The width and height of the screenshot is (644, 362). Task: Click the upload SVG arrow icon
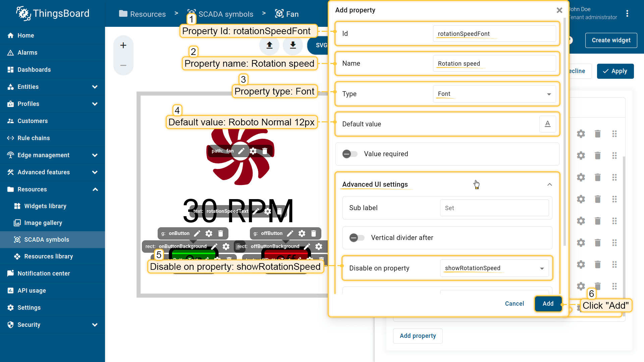[x=269, y=45]
